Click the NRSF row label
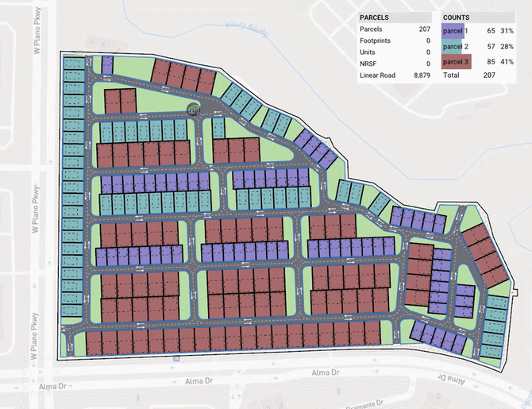Viewport: 532px width, 409px height. pyautogui.click(x=369, y=64)
